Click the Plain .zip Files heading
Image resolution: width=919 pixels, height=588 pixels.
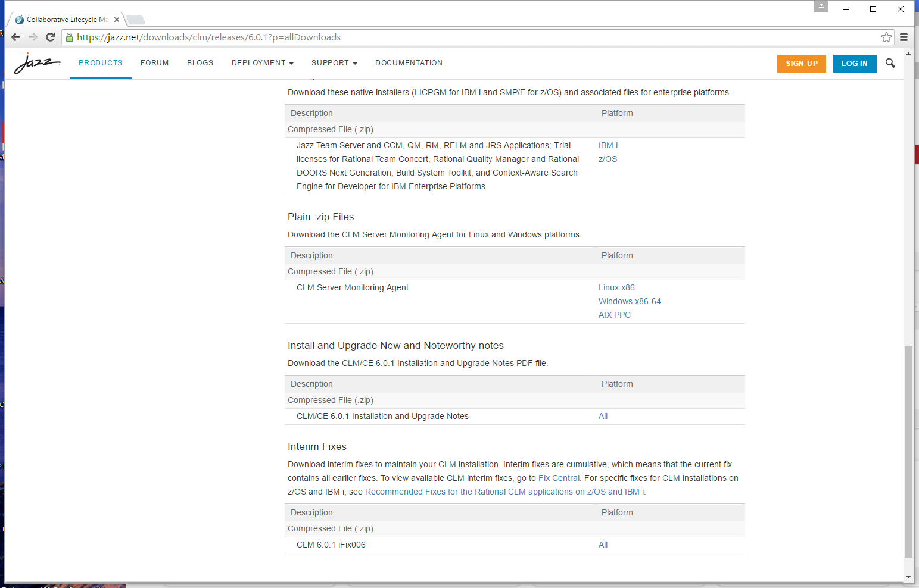coord(321,217)
